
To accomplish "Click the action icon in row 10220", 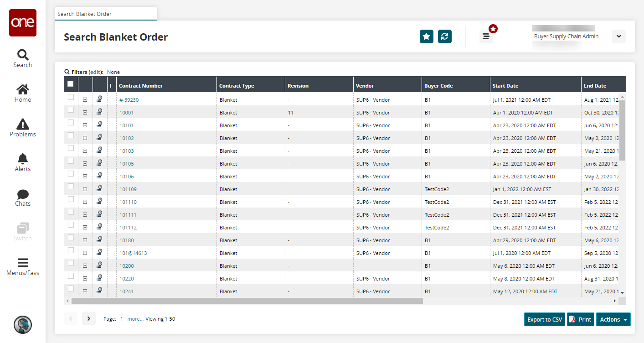I will [99, 278].
